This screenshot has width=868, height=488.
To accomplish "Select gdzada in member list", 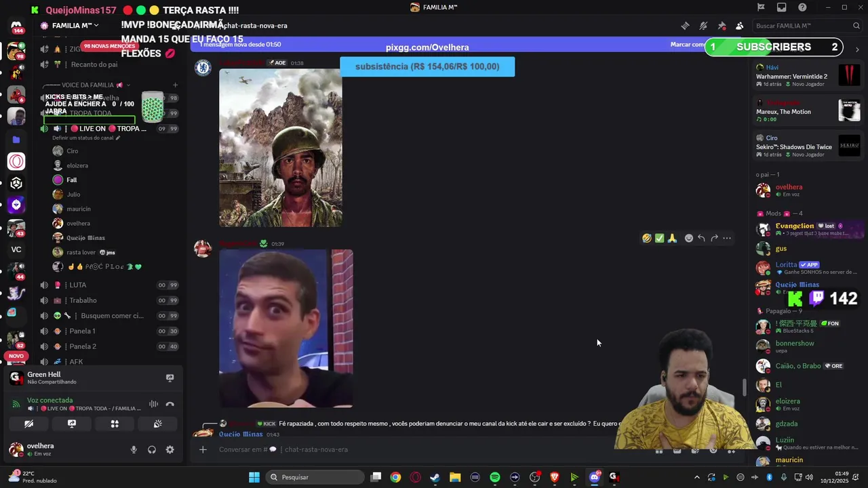I will pyautogui.click(x=808, y=424).
